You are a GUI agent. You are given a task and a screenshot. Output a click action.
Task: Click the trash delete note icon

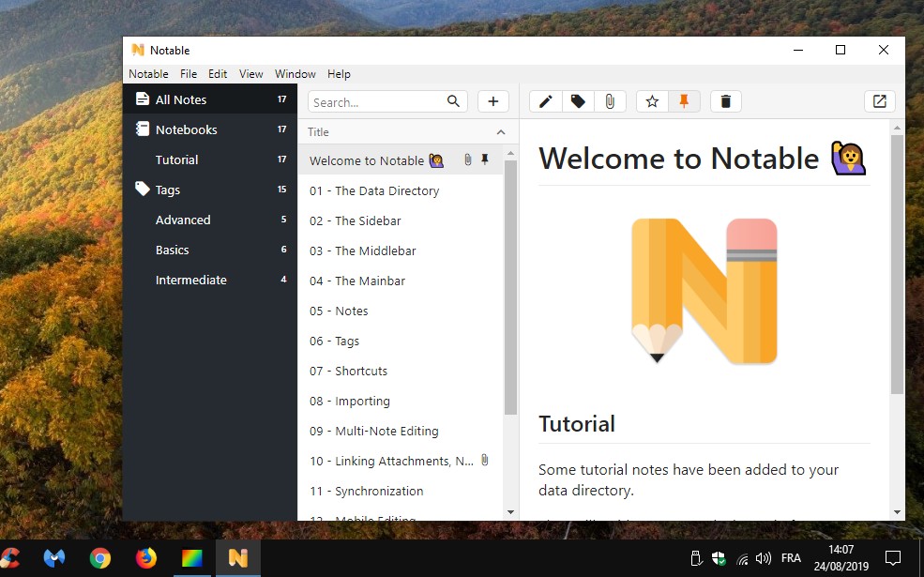tap(726, 101)
